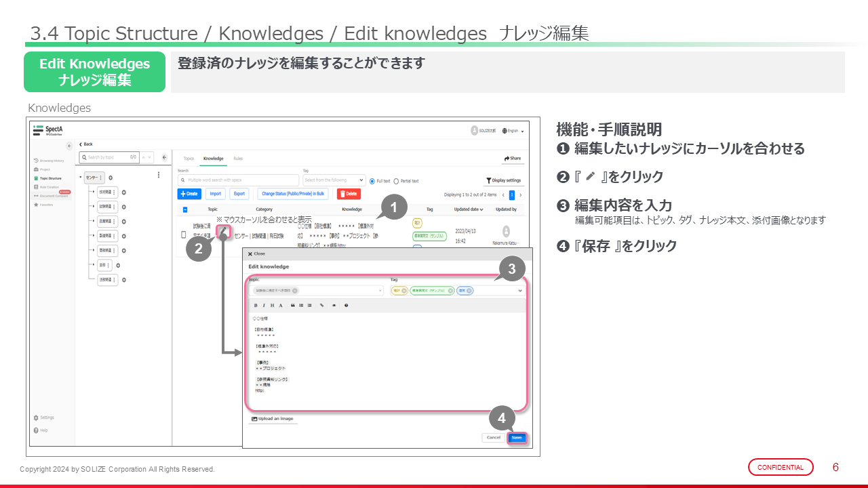Collapse the センサー tree node arrow
Image resolution: width=868 pixels, height=488 pixels.
click(x=81, y=178)
